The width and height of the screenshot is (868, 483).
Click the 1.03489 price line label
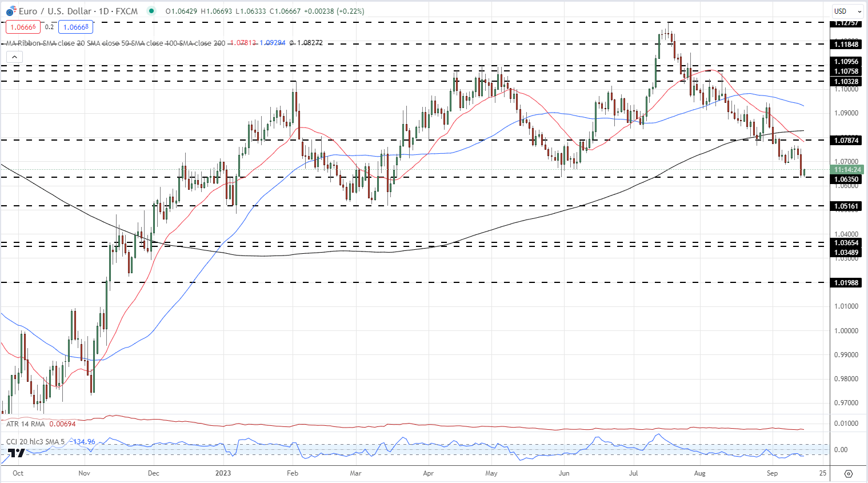coord(846,253)
